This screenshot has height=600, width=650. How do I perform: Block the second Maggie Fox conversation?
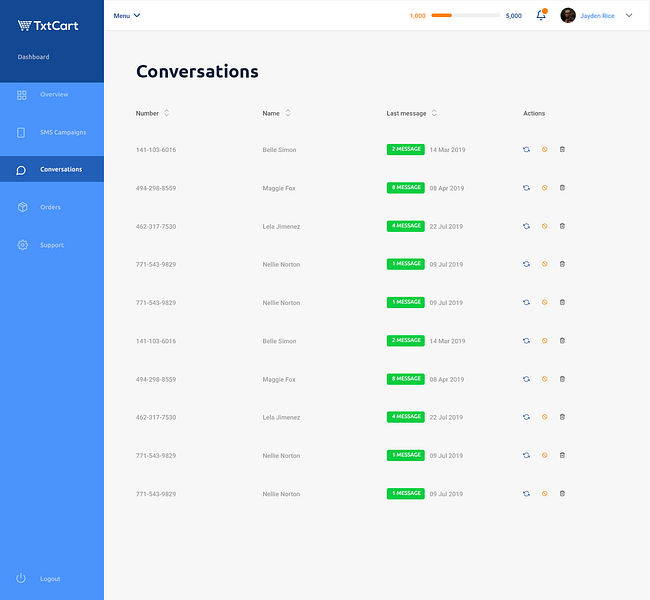point(544,379)
